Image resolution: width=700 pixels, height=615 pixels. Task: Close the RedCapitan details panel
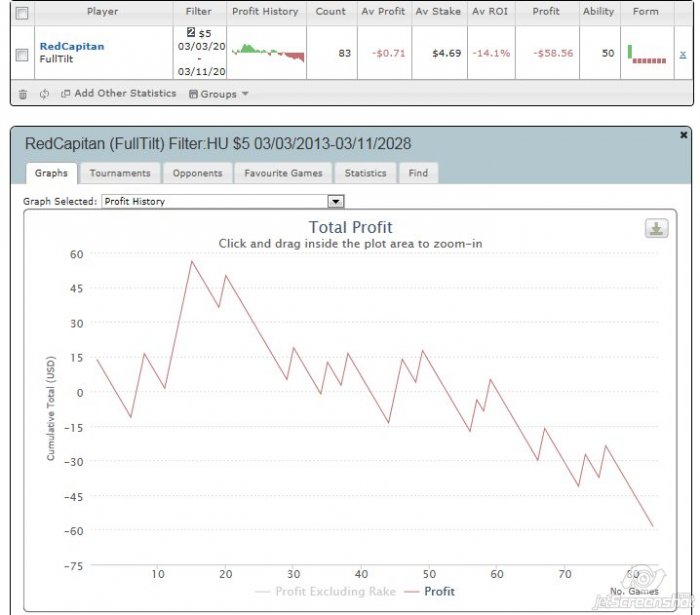coord(683,135)
